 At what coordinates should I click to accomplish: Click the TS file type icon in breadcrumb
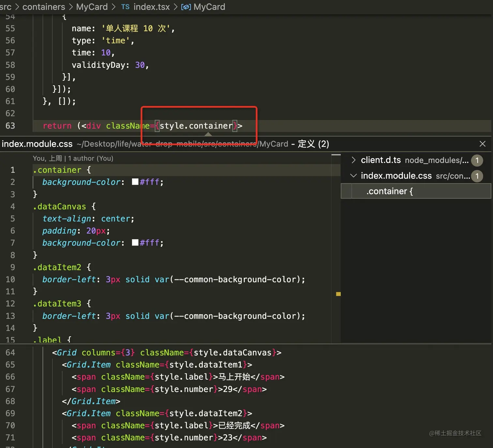[x=125, y=7]
